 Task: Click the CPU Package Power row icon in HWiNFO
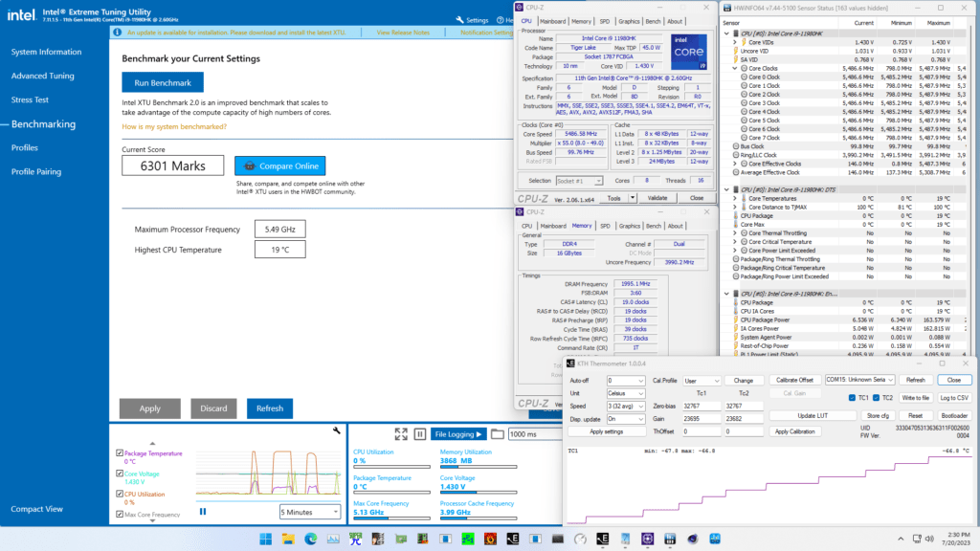click(736, 320)
